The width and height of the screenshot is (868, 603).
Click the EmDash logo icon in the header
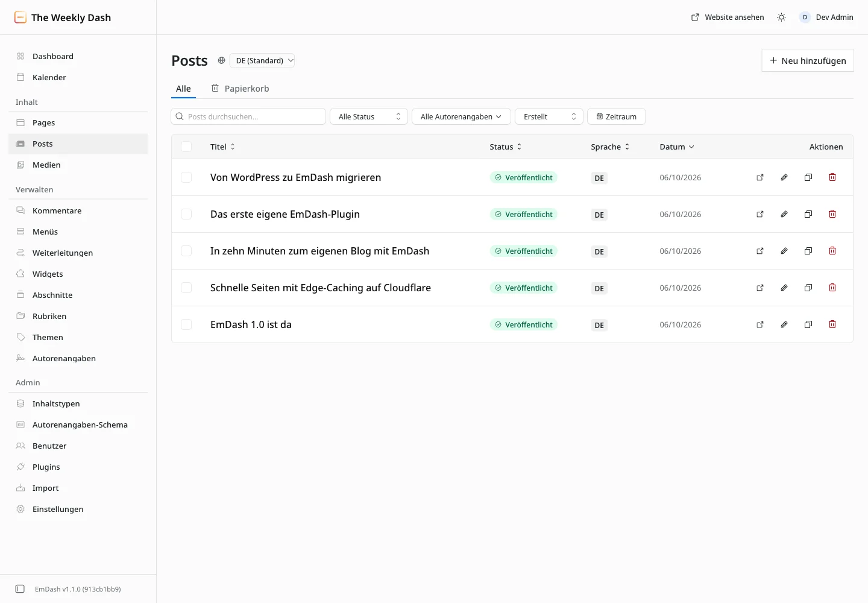(x=20, y=17)
